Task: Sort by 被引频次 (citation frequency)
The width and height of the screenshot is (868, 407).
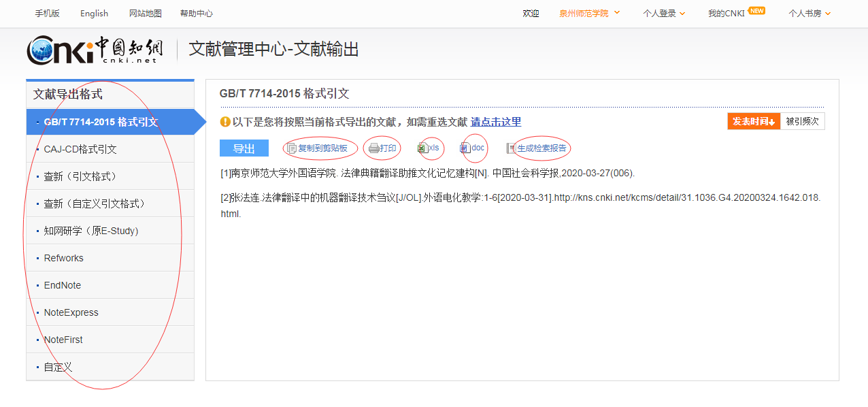Action: point(802,121)
